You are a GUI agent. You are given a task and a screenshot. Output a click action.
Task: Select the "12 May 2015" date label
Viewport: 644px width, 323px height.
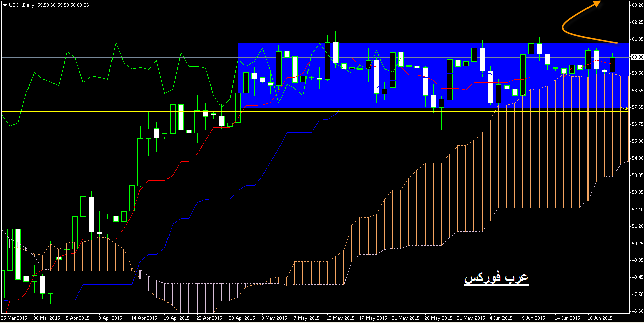341,319
